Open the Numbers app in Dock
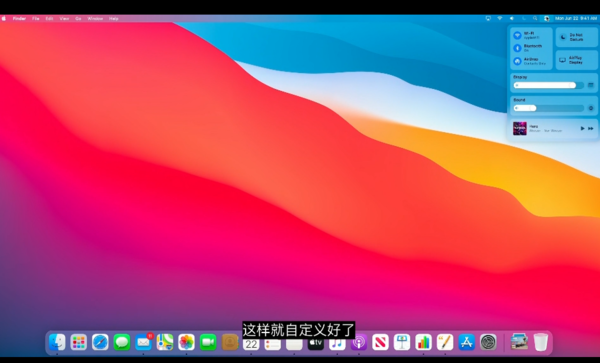 click(x=424, y=342)
